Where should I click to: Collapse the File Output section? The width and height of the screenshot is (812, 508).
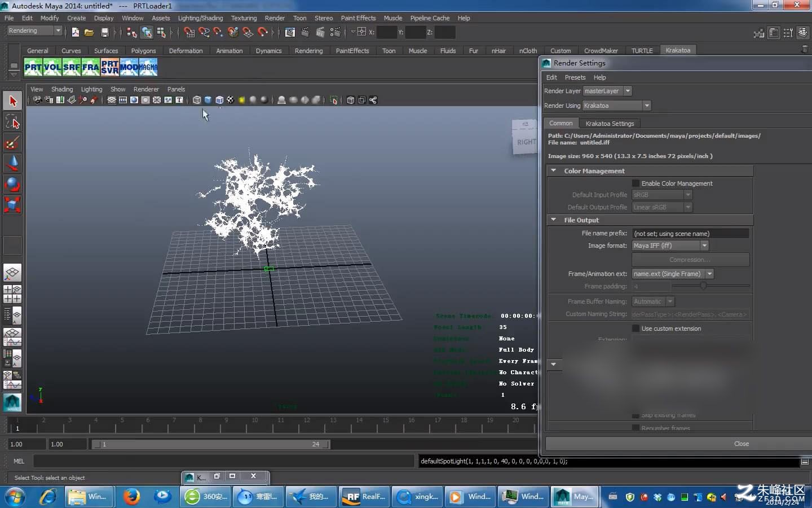coord(554,220)
